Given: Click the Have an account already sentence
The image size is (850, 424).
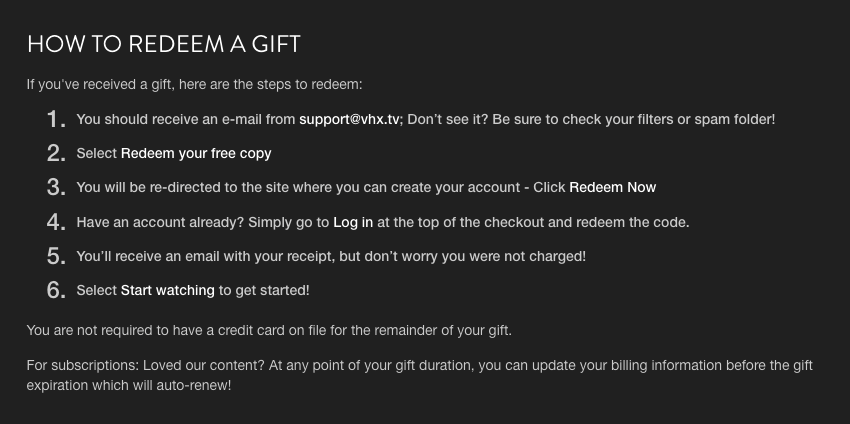Looking at the screenshot, I should (x=383, y=222).
